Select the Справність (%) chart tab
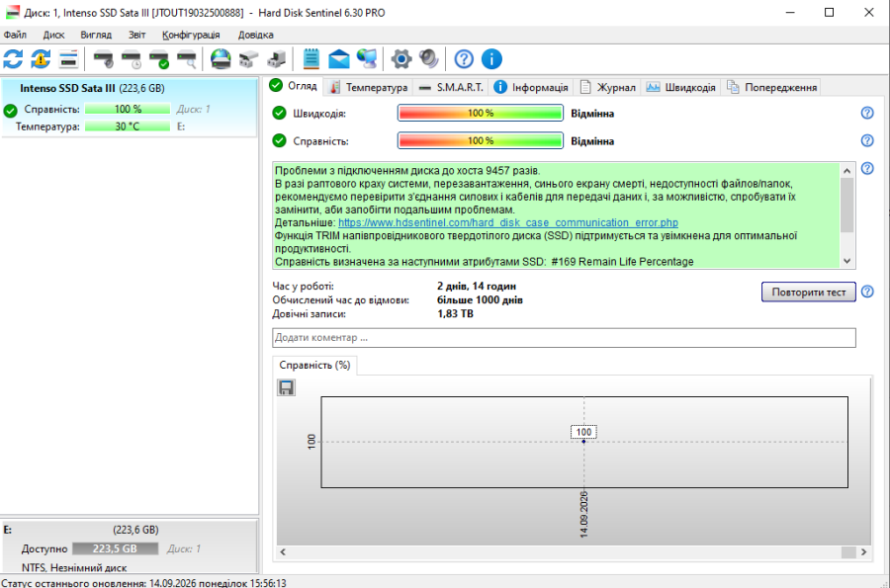Viewport: 890px width, 588px height. pyautogui.click(x=315, y=366)
